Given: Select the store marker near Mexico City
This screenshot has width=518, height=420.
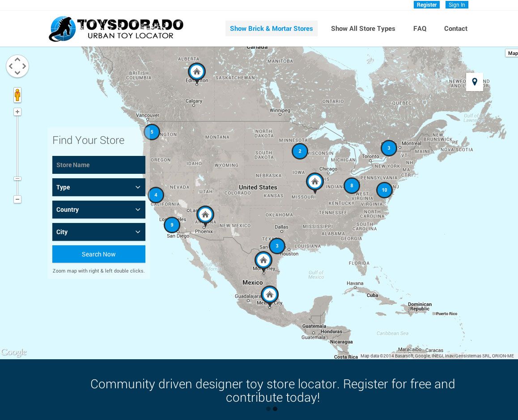Looking at the screenshot, I should 269,294.
